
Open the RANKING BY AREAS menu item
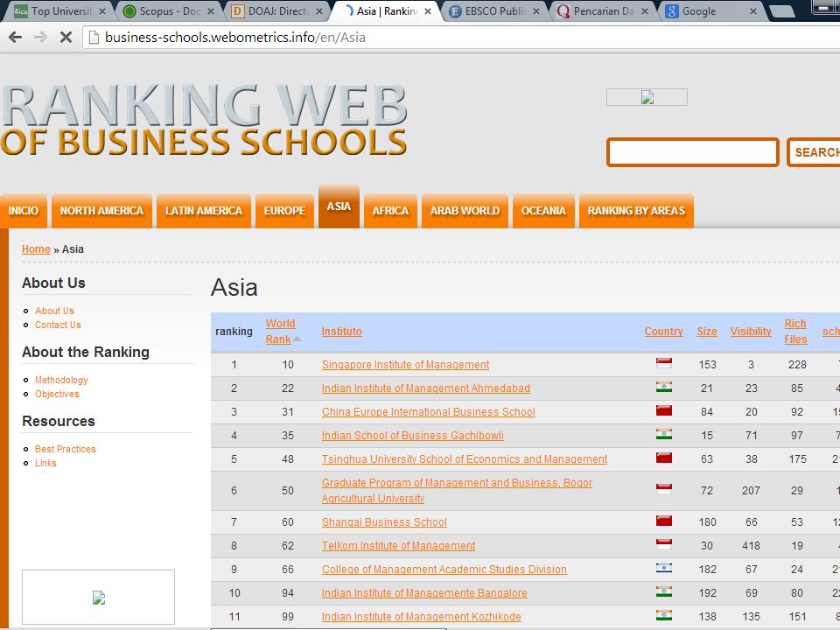(636, 211)
